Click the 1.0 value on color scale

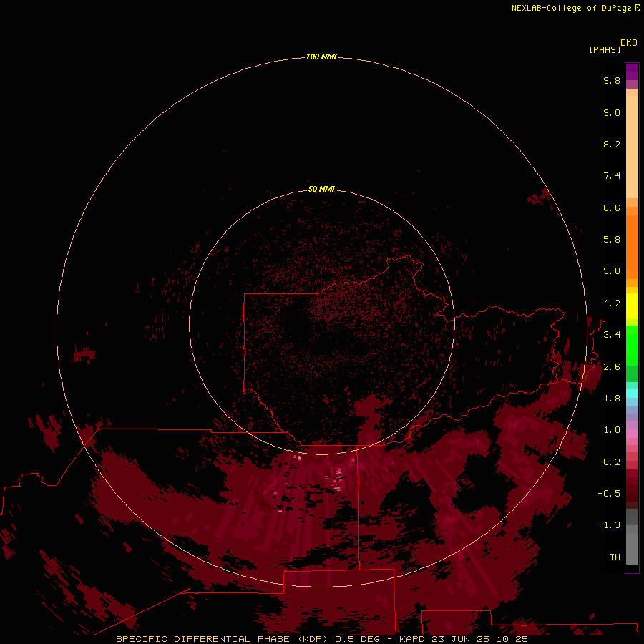[x=612, y=430]
